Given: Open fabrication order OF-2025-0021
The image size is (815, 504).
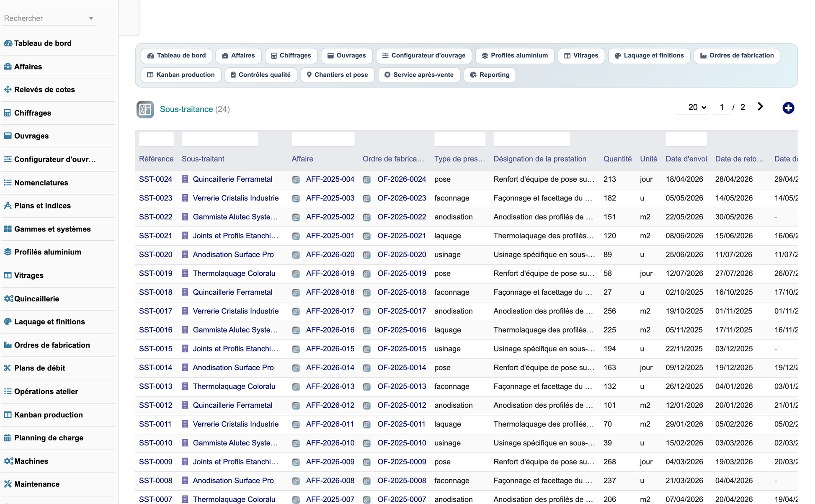Looking at the screenshot, I should [x=402, y=236].
